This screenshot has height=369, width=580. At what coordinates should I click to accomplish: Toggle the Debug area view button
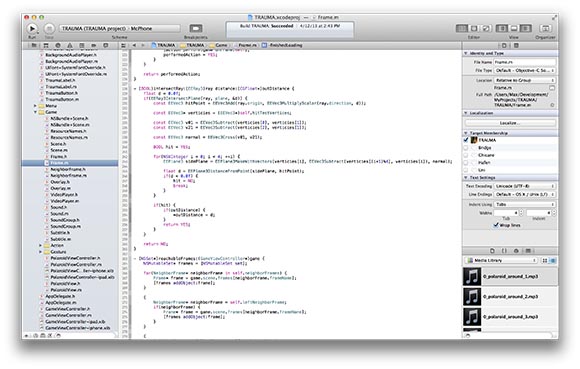coord(514,28)
